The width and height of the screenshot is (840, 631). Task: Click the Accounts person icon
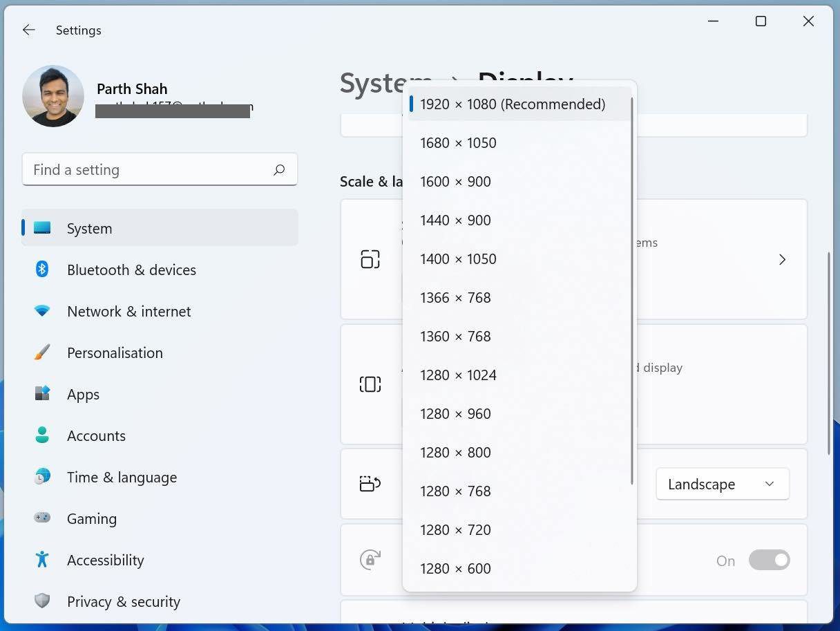pos(42,435)
